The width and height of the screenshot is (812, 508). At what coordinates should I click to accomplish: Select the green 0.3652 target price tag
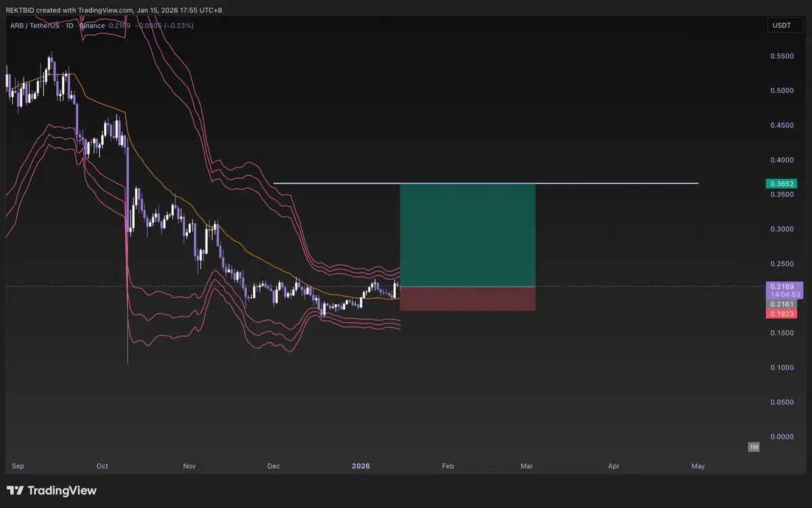pyautogui.click(x=781, y=184)
